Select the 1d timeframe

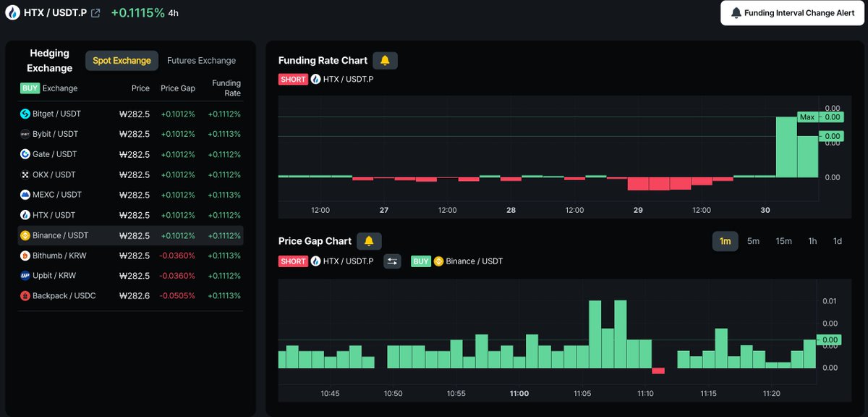tap(838, 241)
